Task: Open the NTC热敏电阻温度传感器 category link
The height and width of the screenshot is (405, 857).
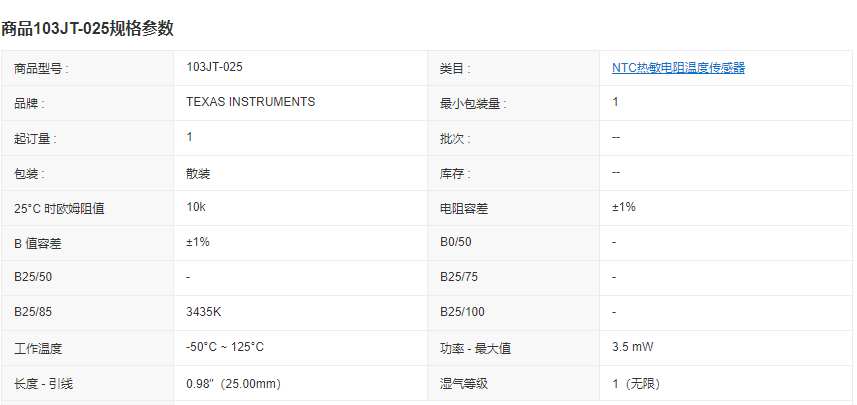Action: [678, 68]
